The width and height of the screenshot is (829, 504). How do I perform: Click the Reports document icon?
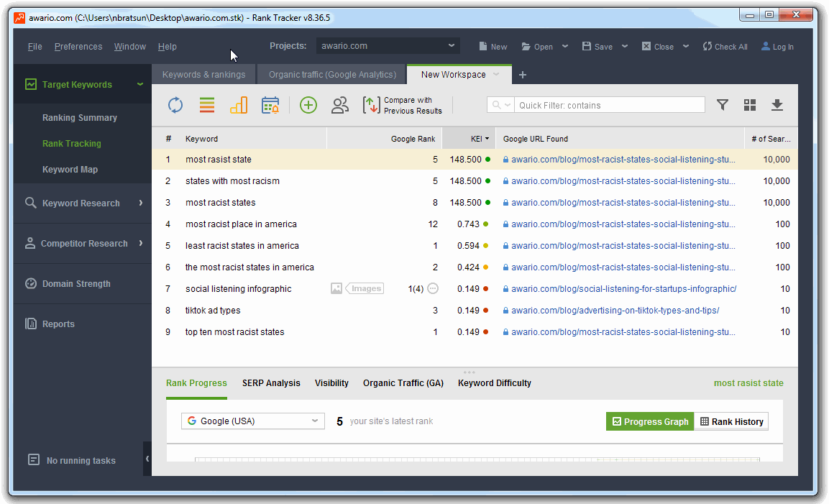pos(31,324)
